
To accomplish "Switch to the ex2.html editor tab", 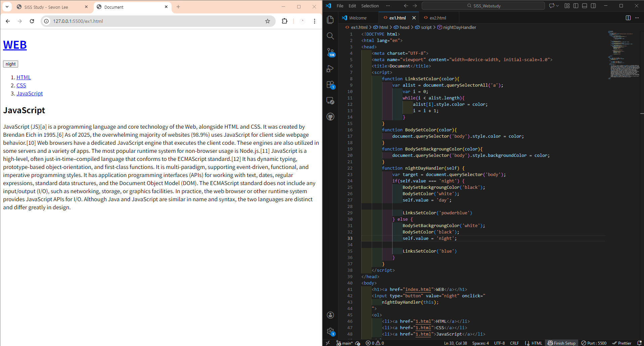I will (x=438, y=18).
